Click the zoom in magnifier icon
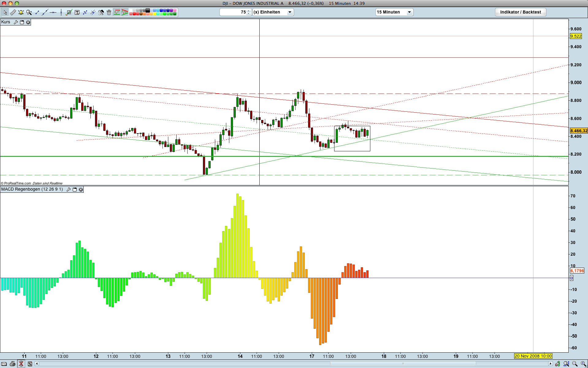The height and width of the screenshot is (368, 588). coord(583,364)
